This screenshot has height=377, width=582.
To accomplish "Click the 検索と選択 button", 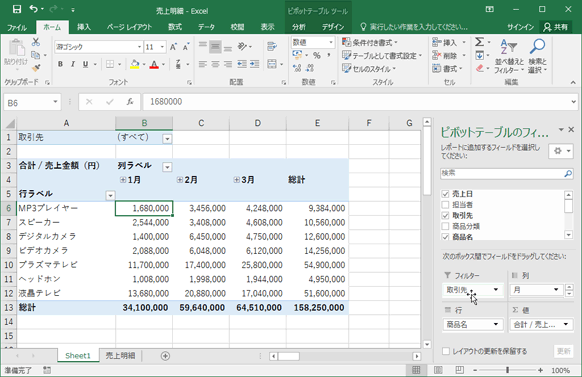I will click(537, 56).
